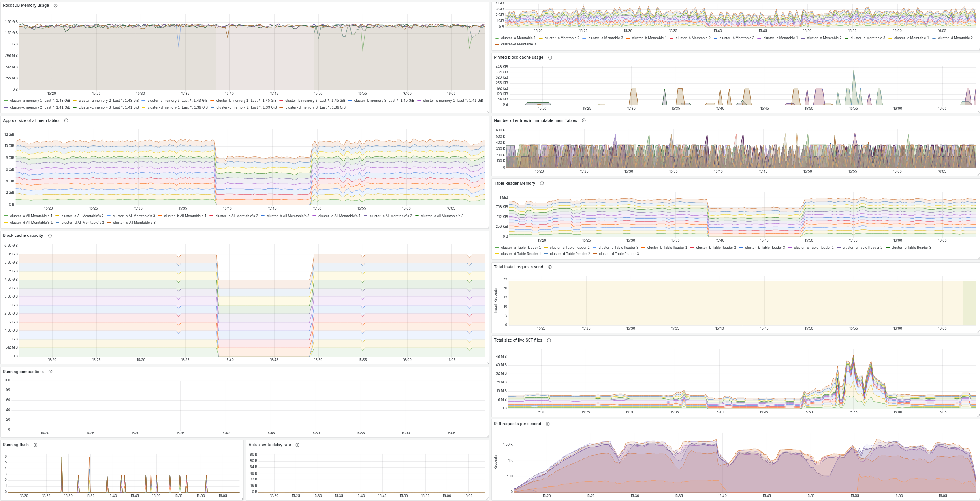Click resize handle of RocksDB Memory usage panel
Viewport: 980px width, 501px height.
coord(487,111)
